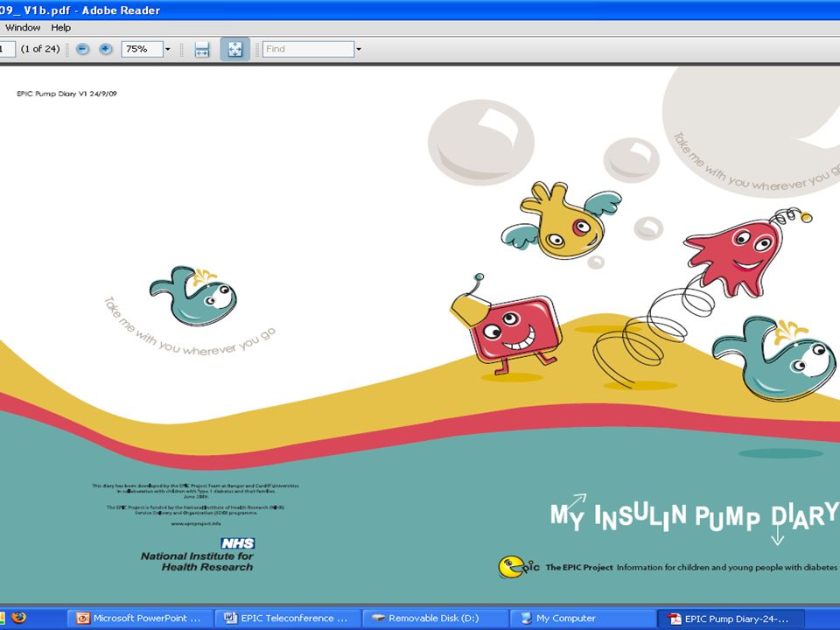
Task: Click the zoom in plus icon
Action: pos(106,49)
